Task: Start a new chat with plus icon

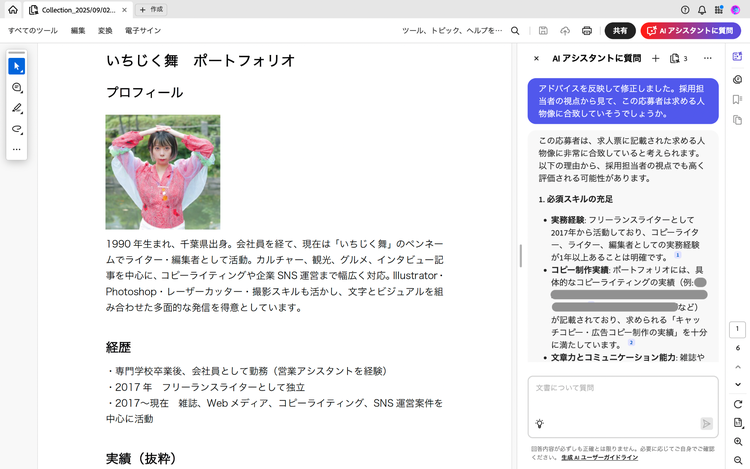Action: coord(656,58)
